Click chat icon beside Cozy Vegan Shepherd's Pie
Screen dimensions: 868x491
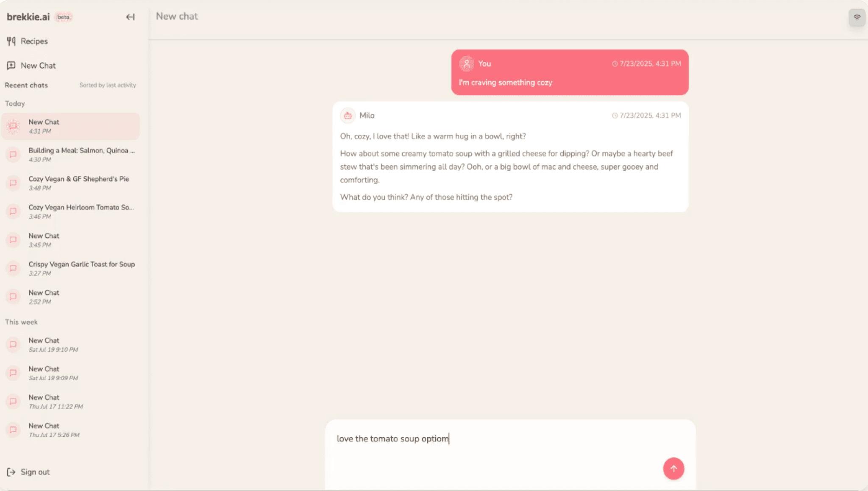(13, 183)
